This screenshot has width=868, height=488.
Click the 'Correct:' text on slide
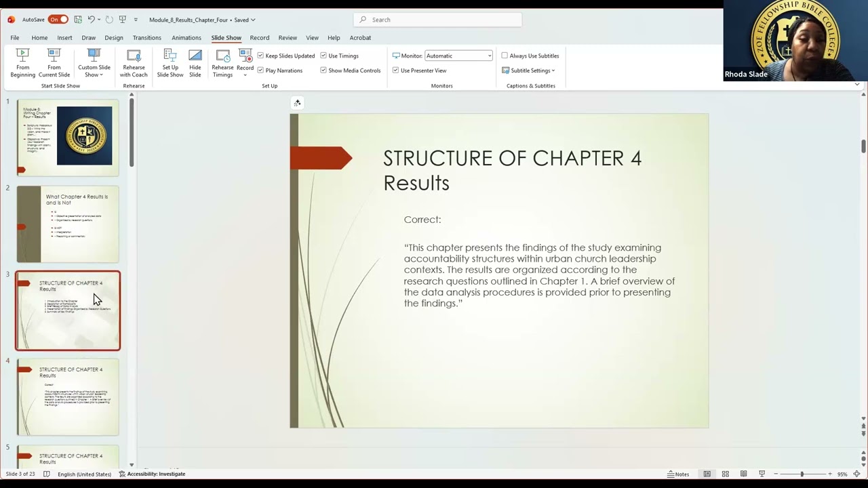422,220
